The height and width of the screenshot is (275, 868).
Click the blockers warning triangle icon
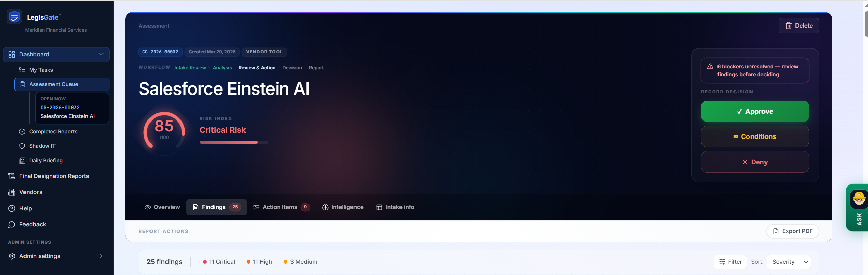(710, 66)
